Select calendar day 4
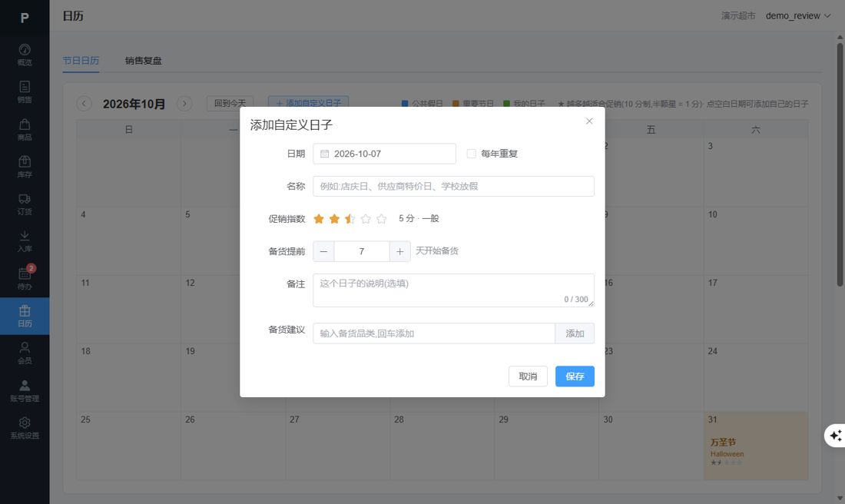The height and width of the screenshot is (504, 845). 128,241
